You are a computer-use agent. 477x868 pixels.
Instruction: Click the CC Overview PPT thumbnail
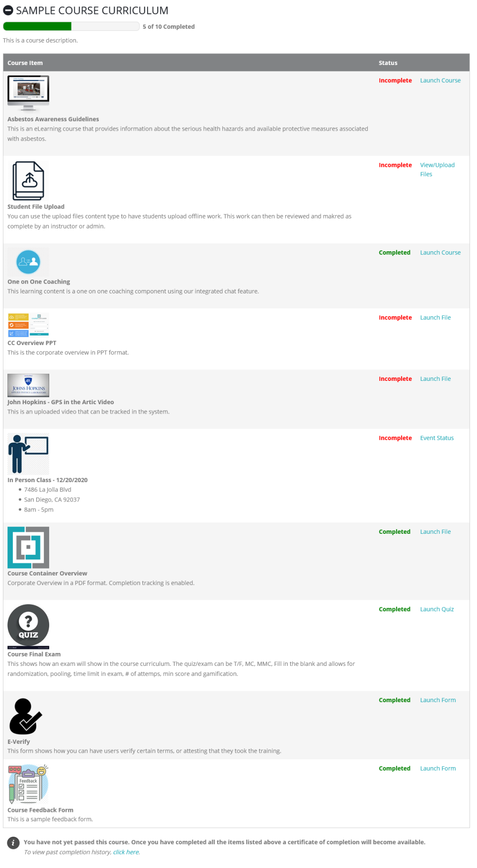[x=28, y=325]
